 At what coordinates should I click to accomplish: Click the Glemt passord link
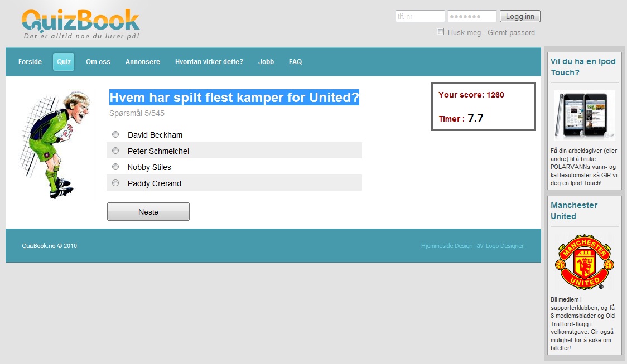click(511, 32)
